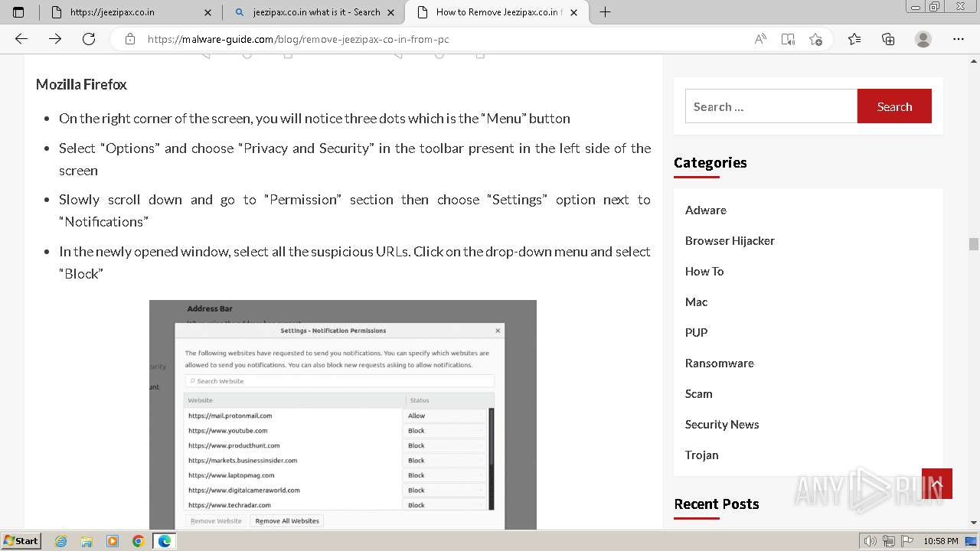Open the Mac category
980x551 pixels.
pyautogui.click(x=696, y=302)
